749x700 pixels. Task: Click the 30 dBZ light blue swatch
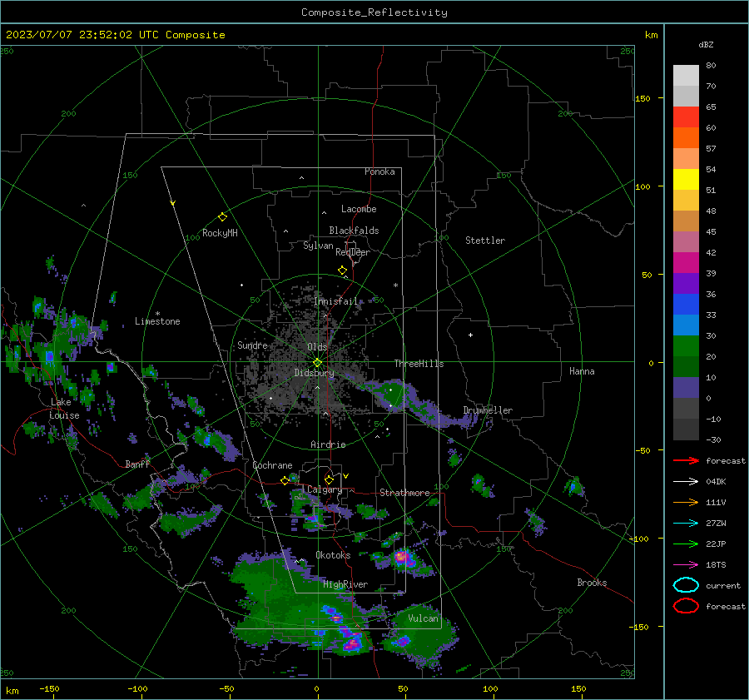click(x=686, y=325)
